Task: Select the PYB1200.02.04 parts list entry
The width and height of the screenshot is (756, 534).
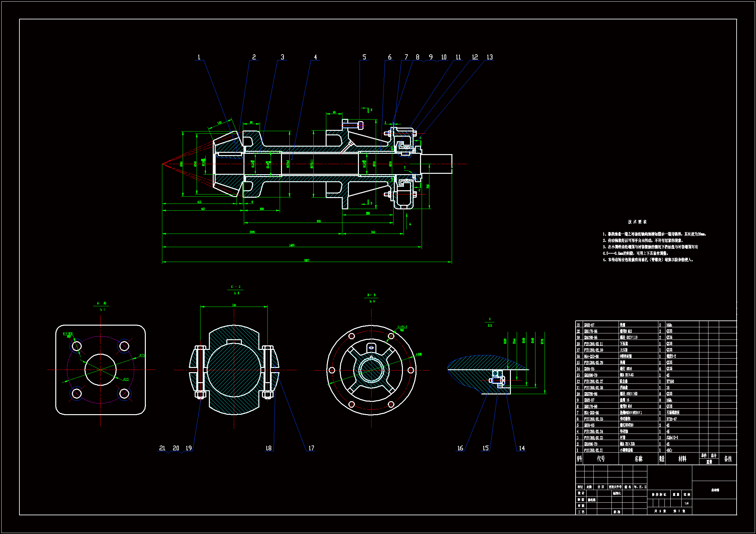Action: (x=594, y=431)
